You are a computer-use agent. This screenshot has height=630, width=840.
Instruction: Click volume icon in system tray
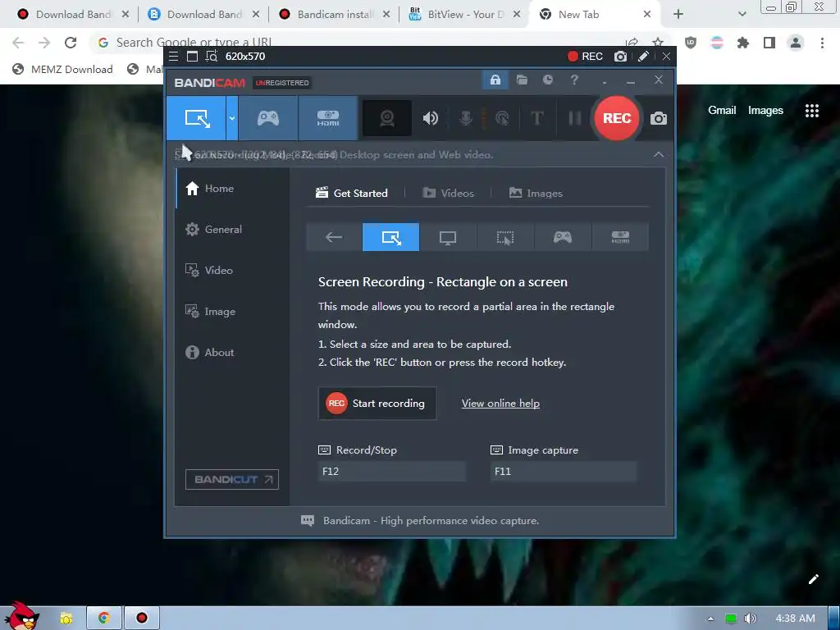pyautogui.click(x=750, y=619)
